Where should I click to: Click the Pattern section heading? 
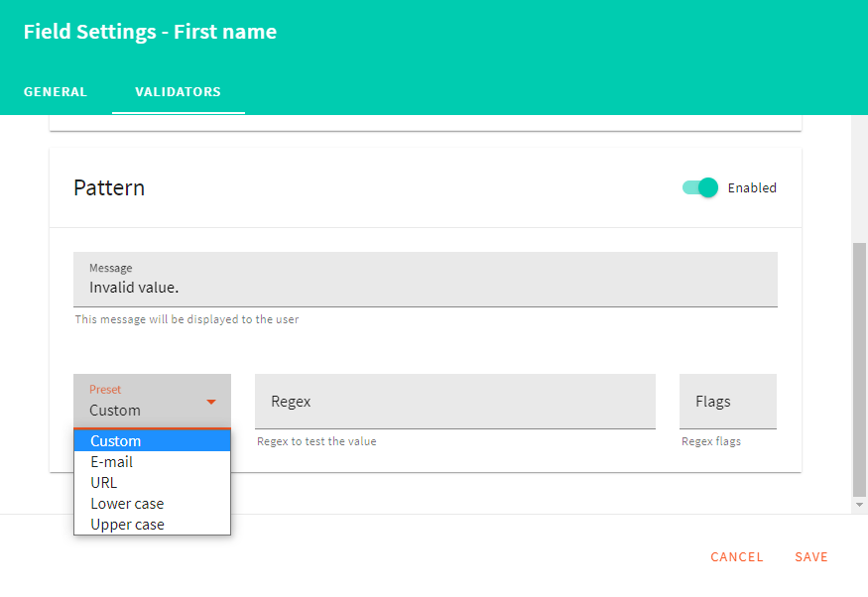tap(108, 187)
